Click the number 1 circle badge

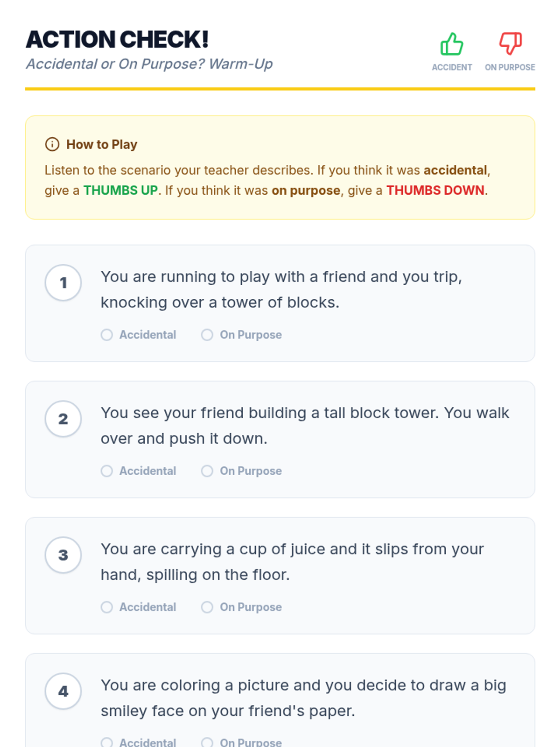pos(63,282)
